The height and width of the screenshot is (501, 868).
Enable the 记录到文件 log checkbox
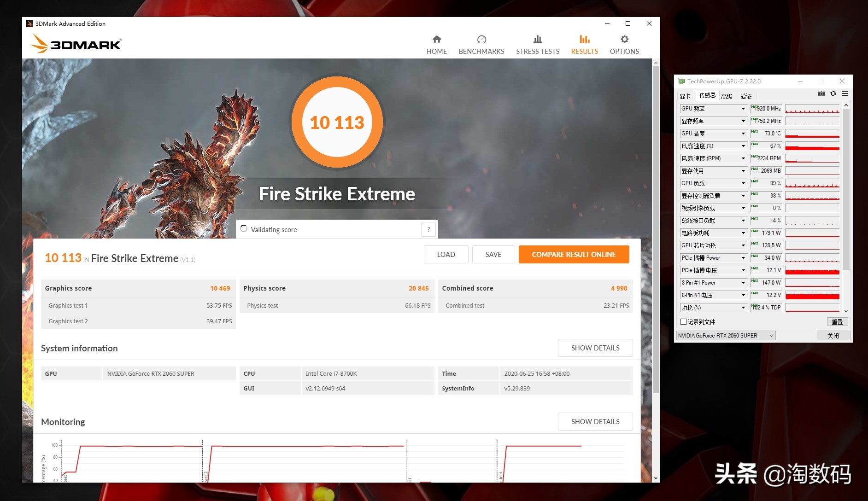[x=684, y=322]
